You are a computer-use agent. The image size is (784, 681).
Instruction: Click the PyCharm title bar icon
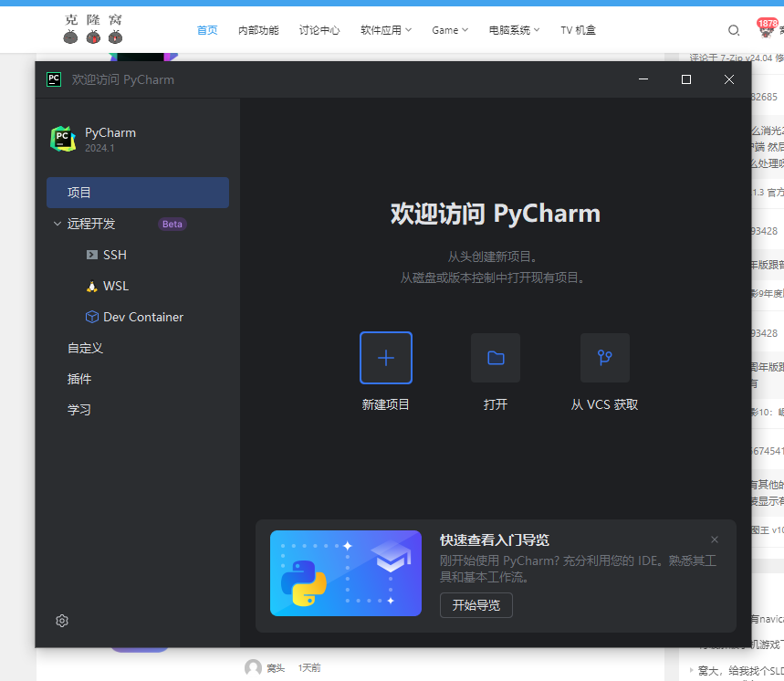coord(54,79)
